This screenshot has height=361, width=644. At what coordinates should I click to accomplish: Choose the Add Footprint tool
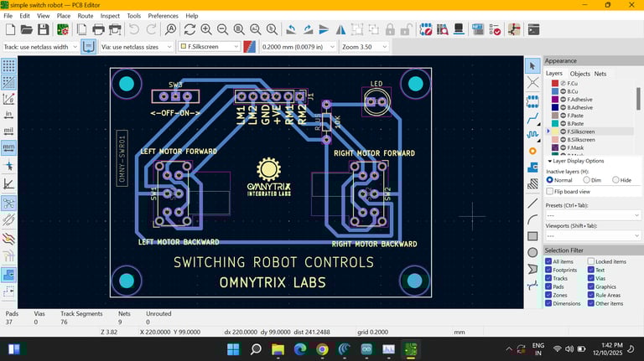(532, 101)
